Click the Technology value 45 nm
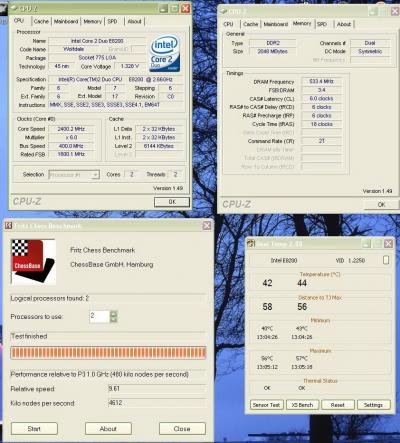Image resolution: width=400 pixels, height=443 pixels. coord(62,66)
